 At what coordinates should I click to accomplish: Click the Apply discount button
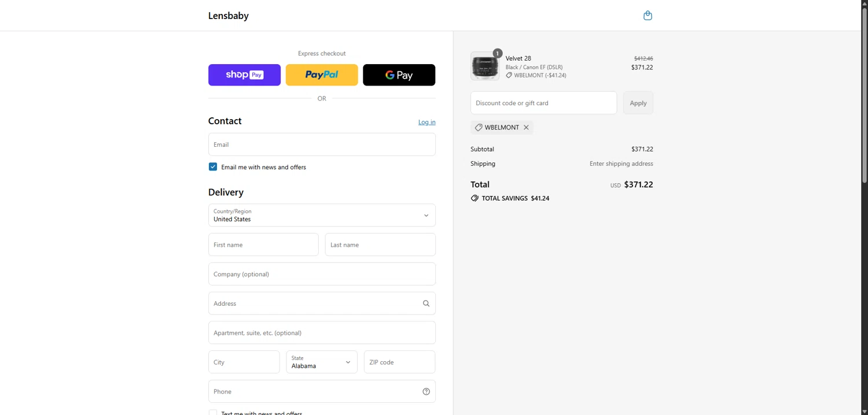(638, 103)
